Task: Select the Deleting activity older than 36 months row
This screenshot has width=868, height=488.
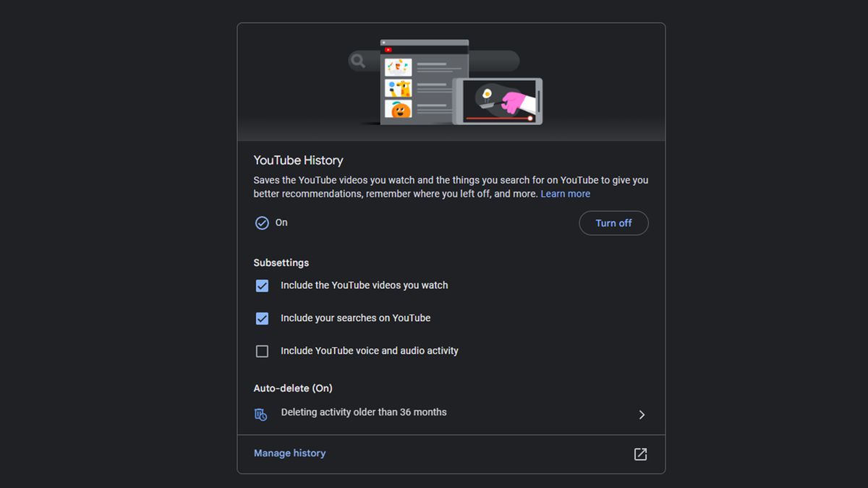Action: 363,412
